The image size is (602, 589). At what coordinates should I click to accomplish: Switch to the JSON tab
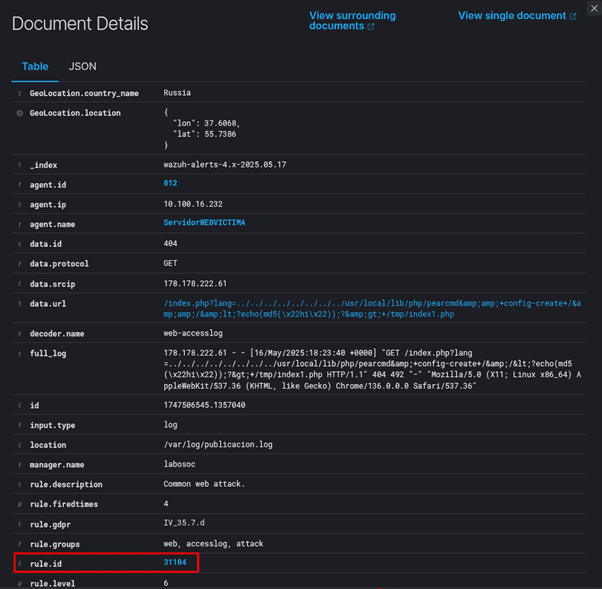(83, 67)
